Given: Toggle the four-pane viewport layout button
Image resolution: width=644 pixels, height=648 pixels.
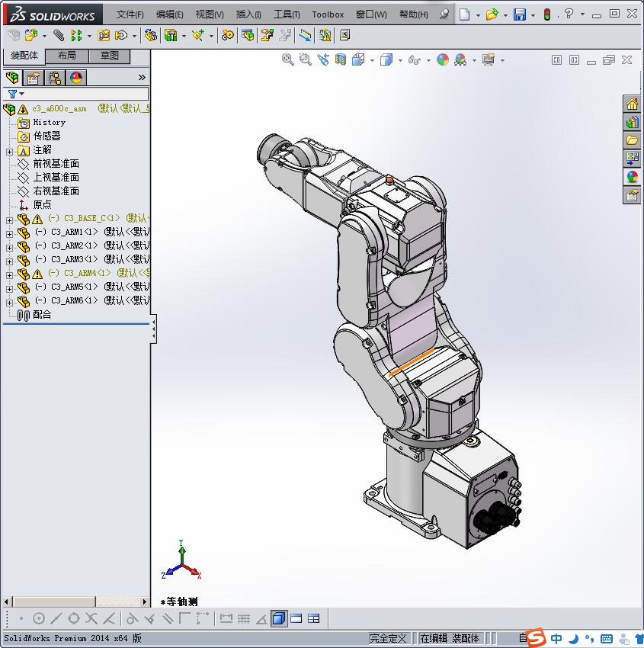Looking at the screenshot, I should pos(314,618).
